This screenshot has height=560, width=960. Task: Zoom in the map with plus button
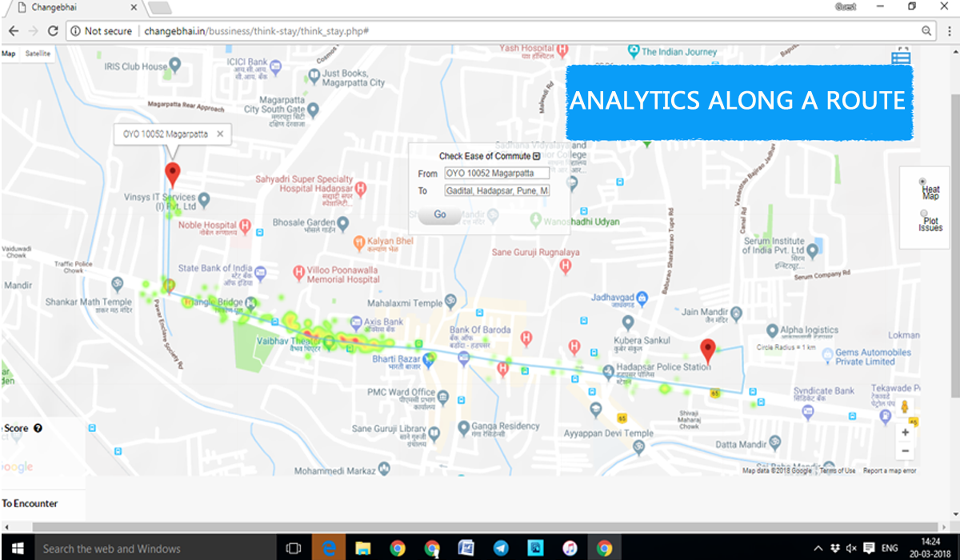coord(906,432)
